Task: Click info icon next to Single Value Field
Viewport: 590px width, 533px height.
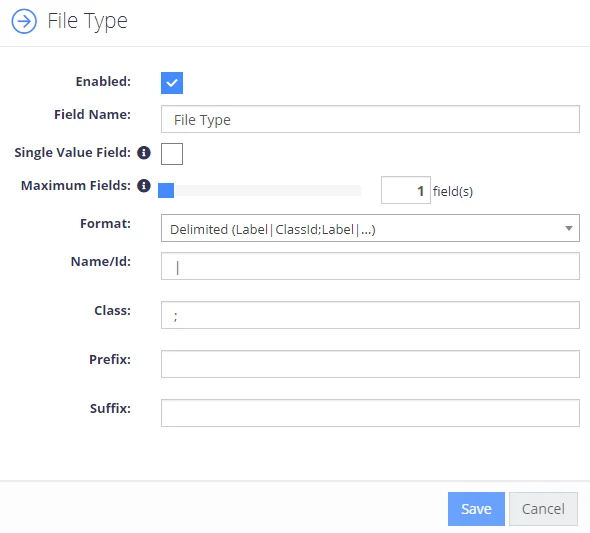Action: coord(144,153)
